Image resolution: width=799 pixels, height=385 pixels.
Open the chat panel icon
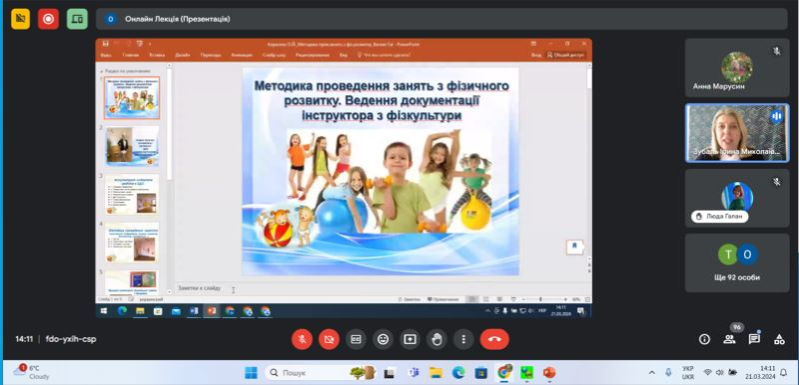click(754, 339)
